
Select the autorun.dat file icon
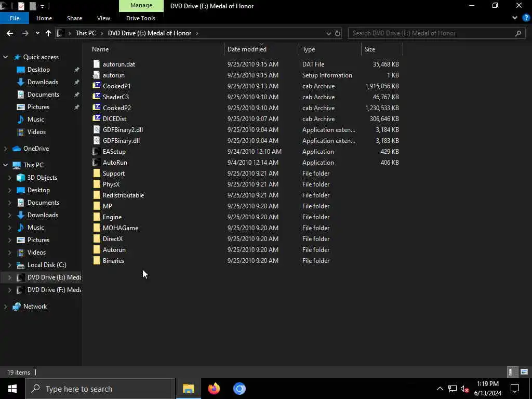tap(97, 64)
